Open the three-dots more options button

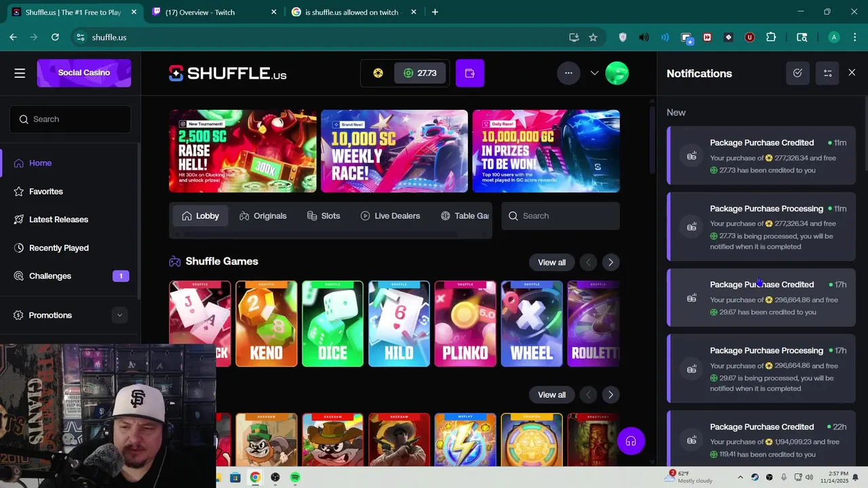pos(568,73)
